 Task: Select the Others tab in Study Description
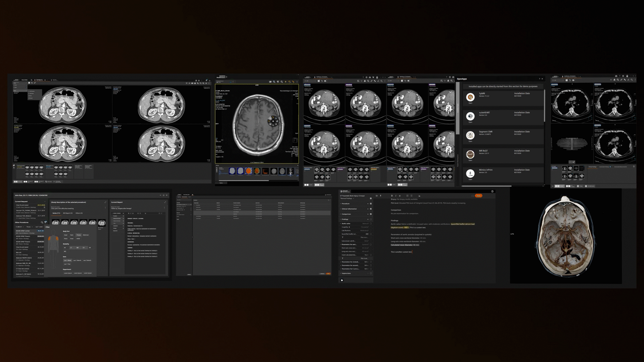79,213
